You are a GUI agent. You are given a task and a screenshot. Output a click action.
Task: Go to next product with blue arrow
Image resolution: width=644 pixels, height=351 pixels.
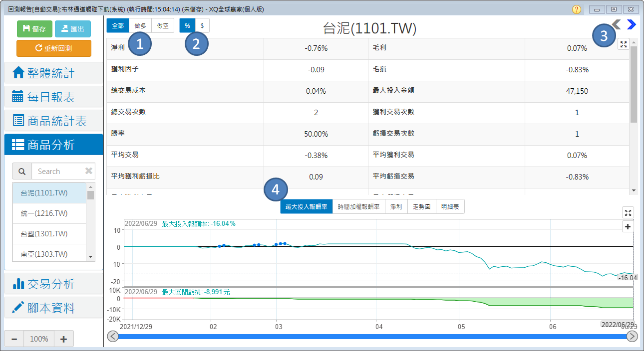pyautogui.click(x=632, y=24)
